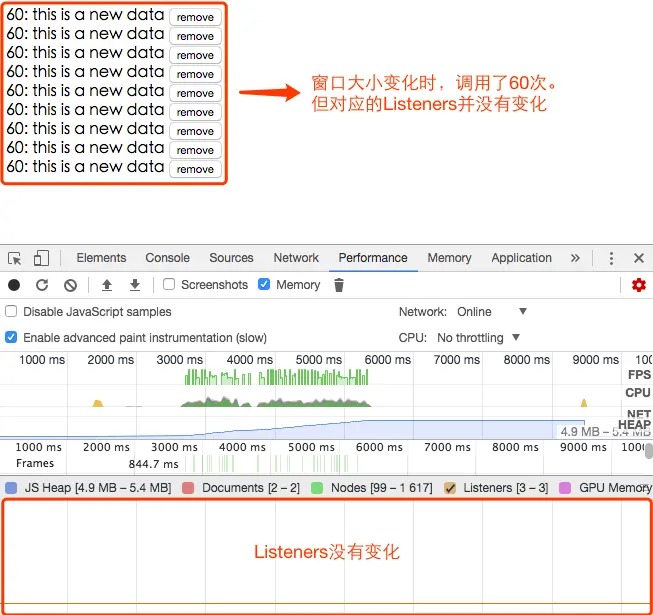
Task: Click the 5000 ms mark in the overview ruler
Action: pos(319,359)
